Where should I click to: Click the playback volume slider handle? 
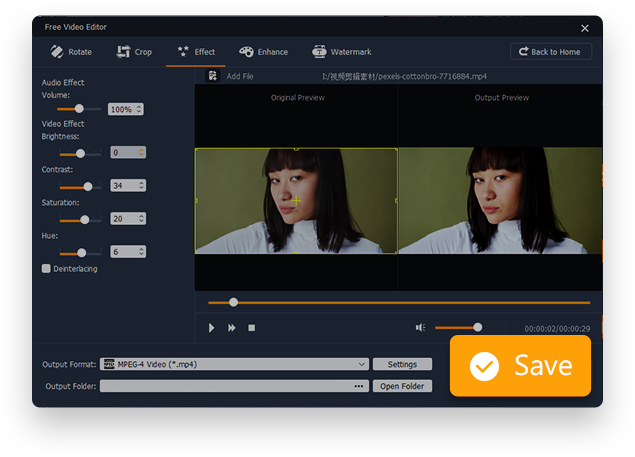[478, 327]
